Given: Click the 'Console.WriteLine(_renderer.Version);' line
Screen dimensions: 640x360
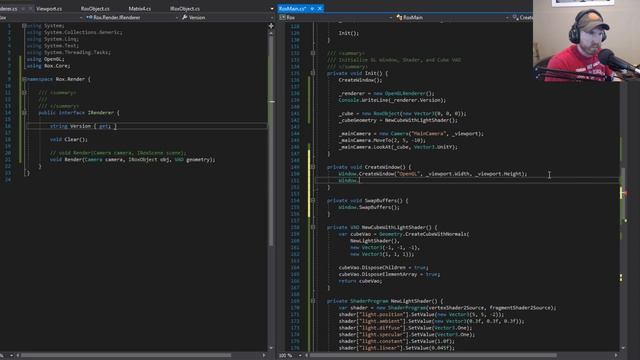Looking at the screenshot, I should pyautogui.click(x=392, y=100).
